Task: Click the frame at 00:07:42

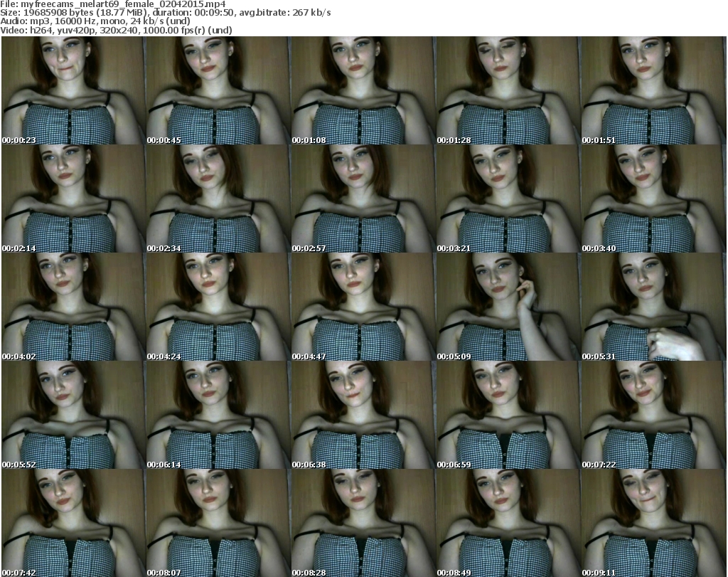Action: point(73,523)
